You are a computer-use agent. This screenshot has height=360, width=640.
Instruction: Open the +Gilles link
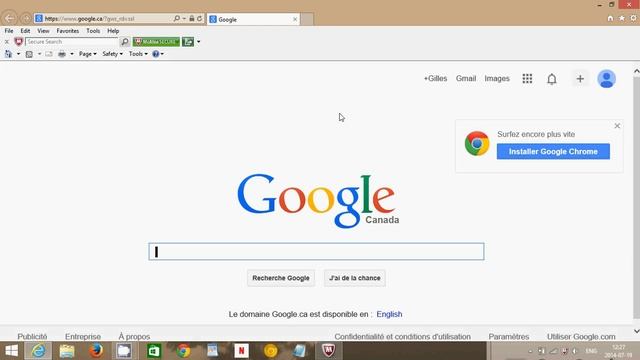[x=435, y=78]
